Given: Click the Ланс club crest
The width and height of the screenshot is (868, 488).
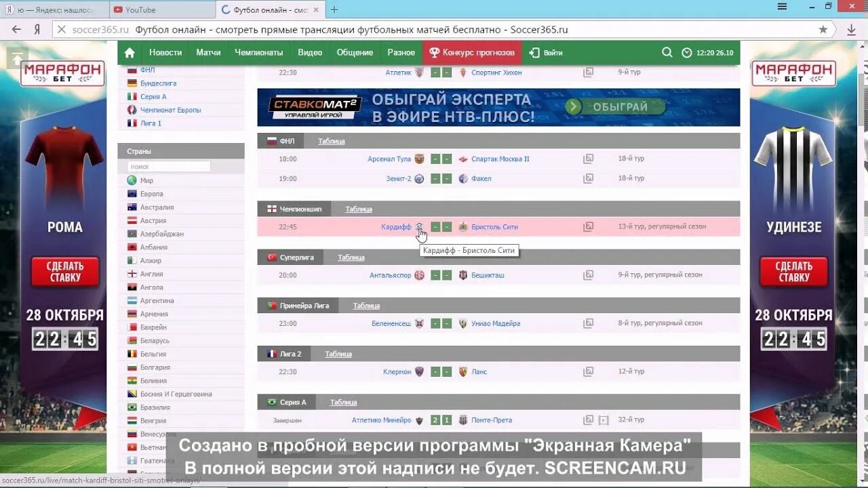Looking at the screenshot, I should tap(463, 371).
